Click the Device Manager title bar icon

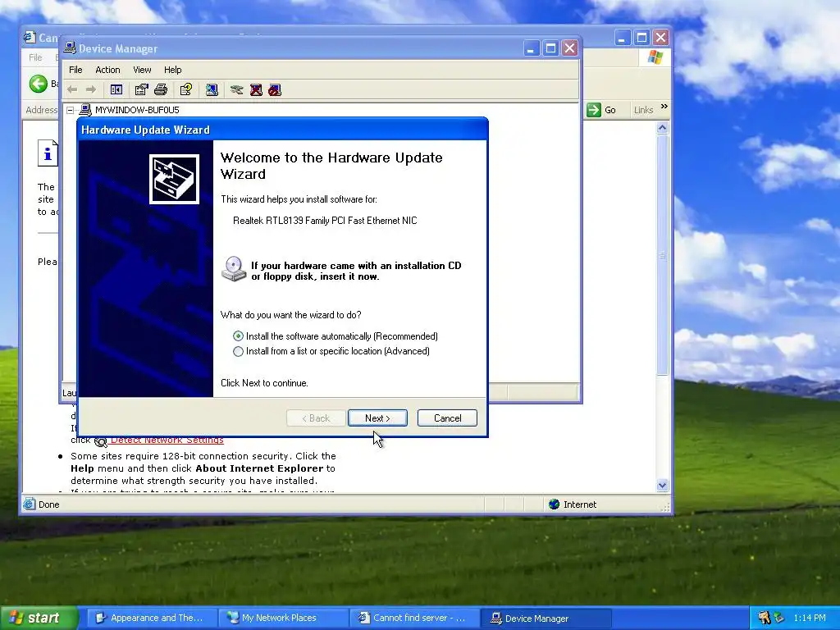tap(70, 48)
